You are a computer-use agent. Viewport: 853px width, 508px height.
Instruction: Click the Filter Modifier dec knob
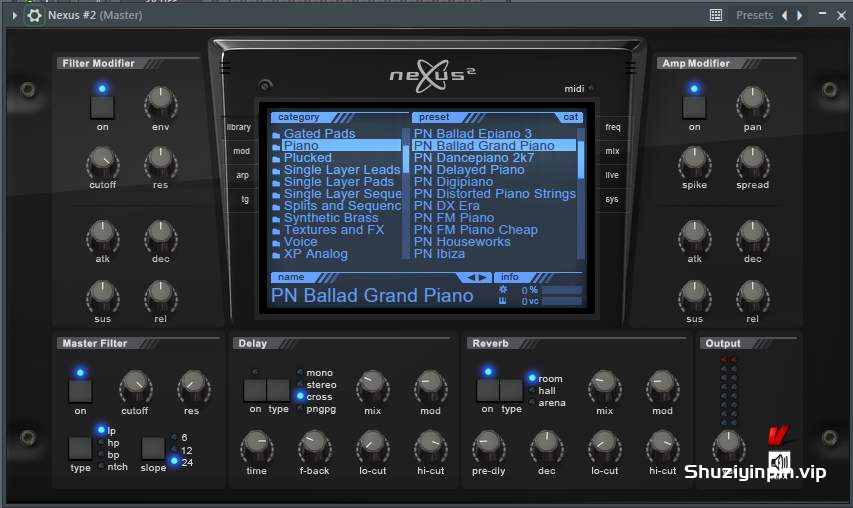pos(160,236)
